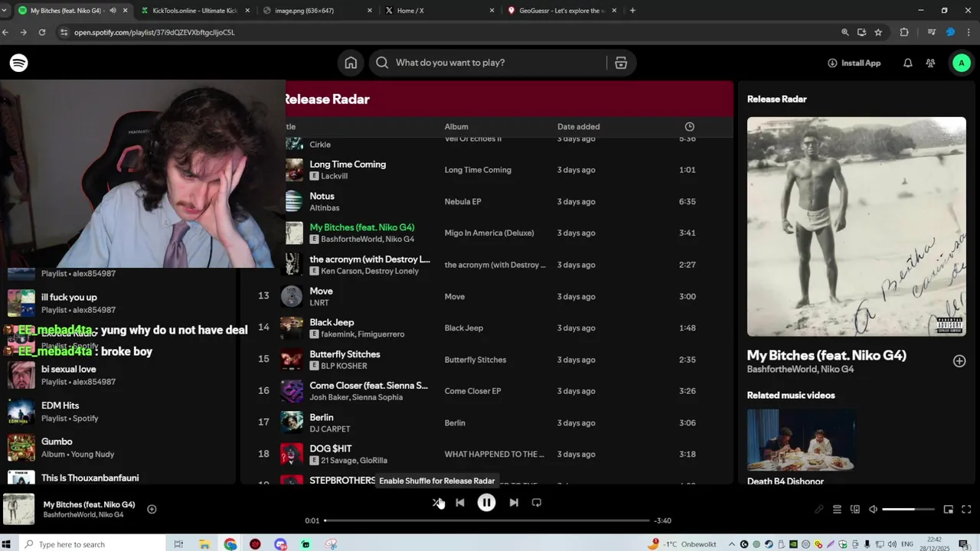Open Chrome three-dot menu

tap(969, 32)
